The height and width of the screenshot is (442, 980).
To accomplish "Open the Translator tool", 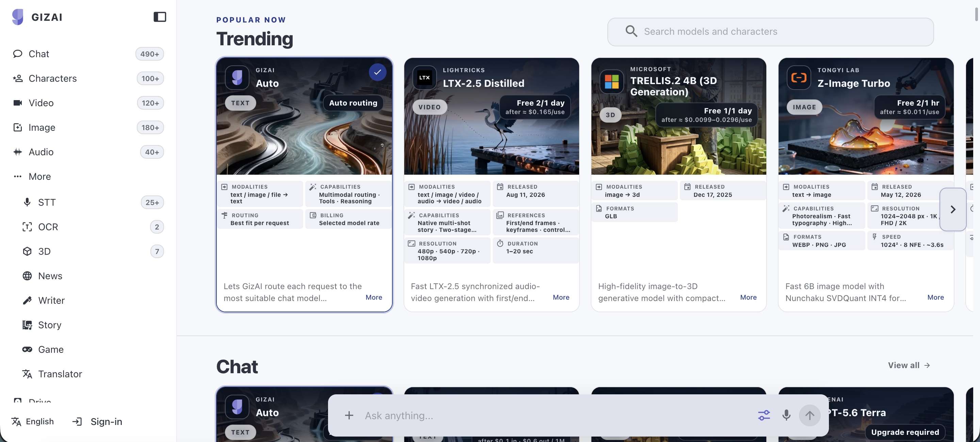I will (x=93, y=374).
